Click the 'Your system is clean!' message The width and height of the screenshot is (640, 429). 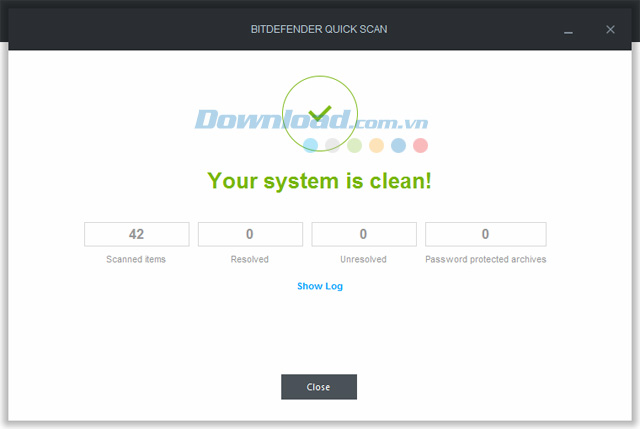(319, 181)
